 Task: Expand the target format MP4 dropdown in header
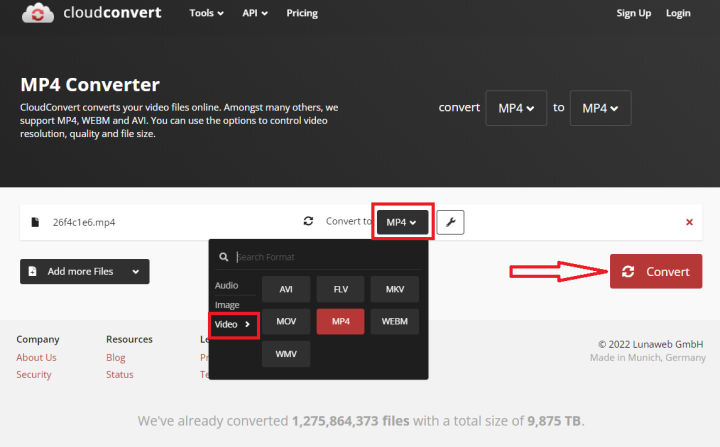pyautogui.click(x=600, y=108)
